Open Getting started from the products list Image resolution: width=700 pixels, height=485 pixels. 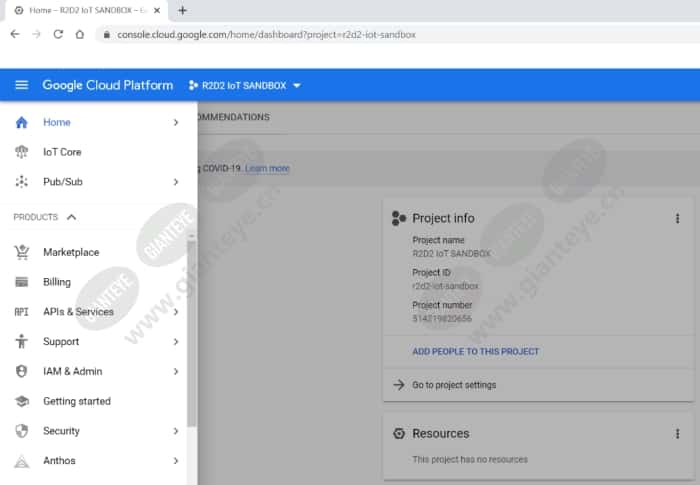(77, 401)
